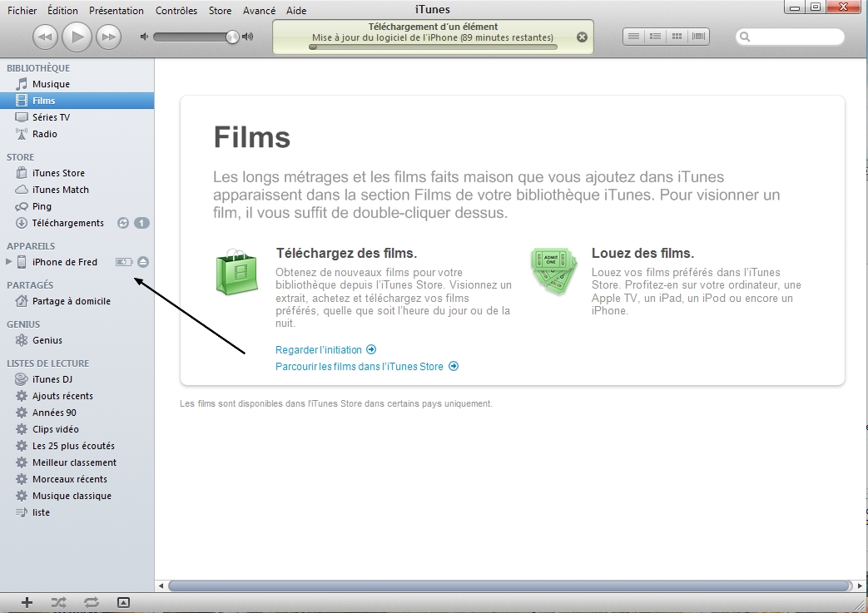Select Séries TV in the sidebar
This screenshot has height=613, width=868.
(77, 117)
